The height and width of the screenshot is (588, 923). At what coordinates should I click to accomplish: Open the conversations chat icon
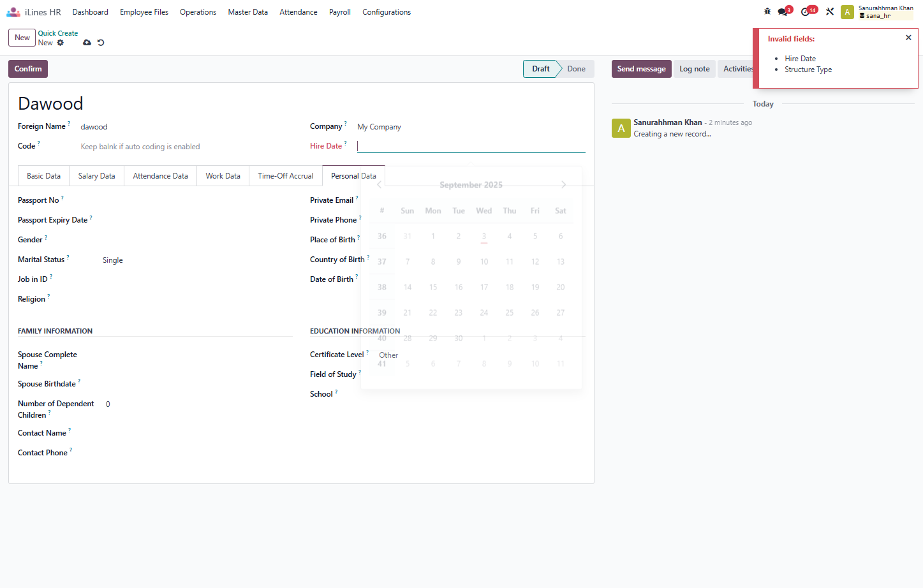click(783, 11)
